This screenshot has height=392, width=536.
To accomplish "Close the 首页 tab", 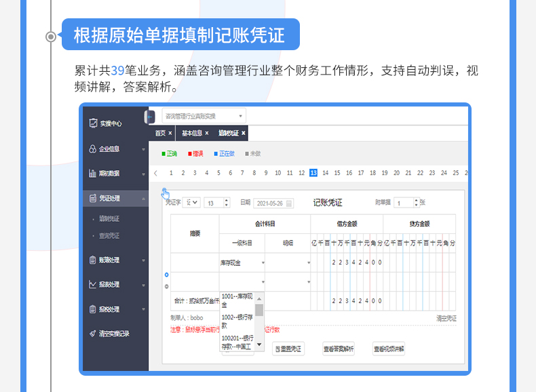I will coord(170,134).
